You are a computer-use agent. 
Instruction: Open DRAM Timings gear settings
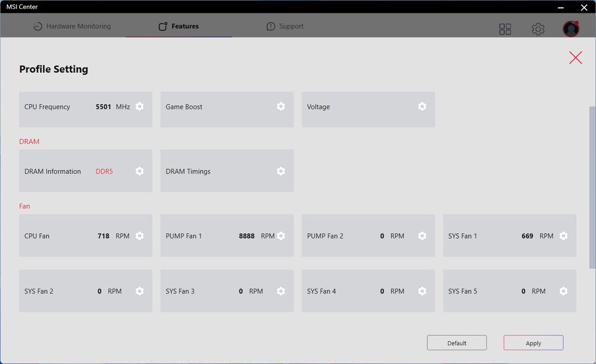click(x=281, y=171)
